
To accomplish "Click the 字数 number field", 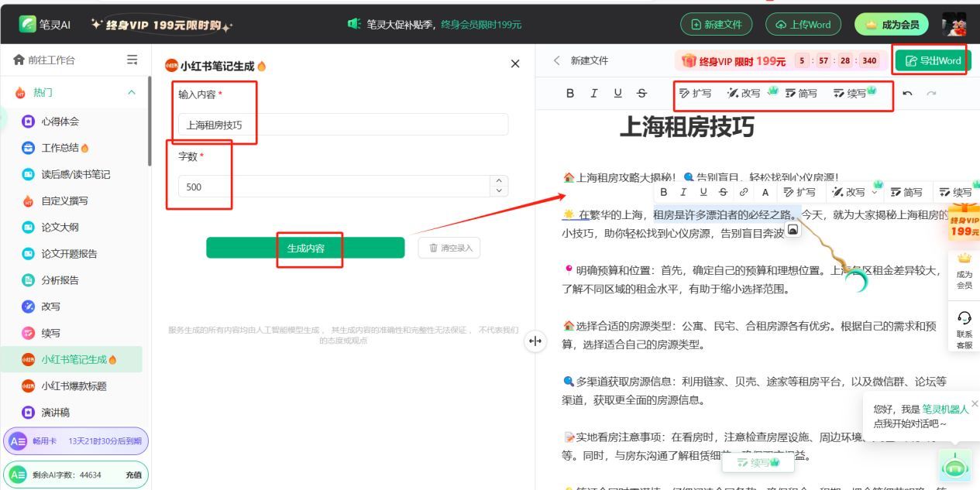I will [x=334, y=187].
